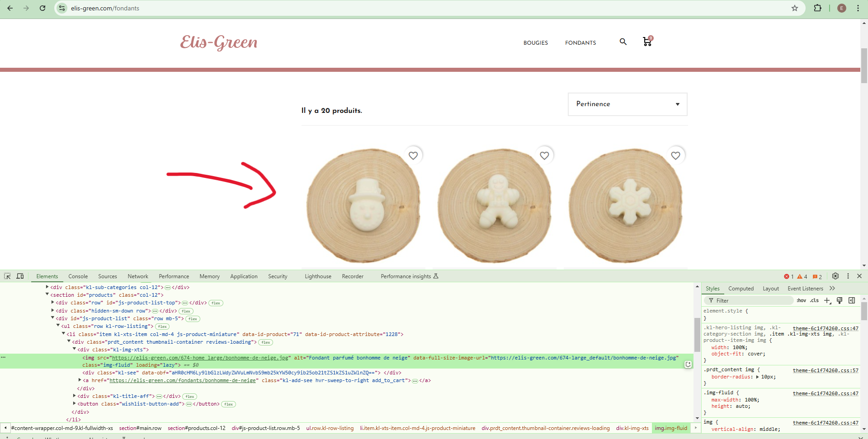Open the shopping cart icon
868x439 pixels.
pyautogui.click(x=647, y=42)
